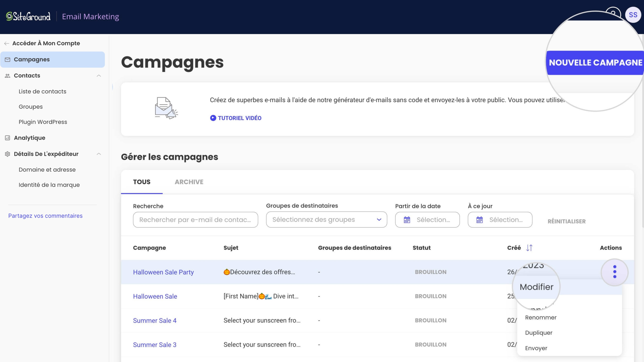This screenshot has width=644, height=362.
Task: Open Groupes in the sidebar
Action: coord(31,107)
